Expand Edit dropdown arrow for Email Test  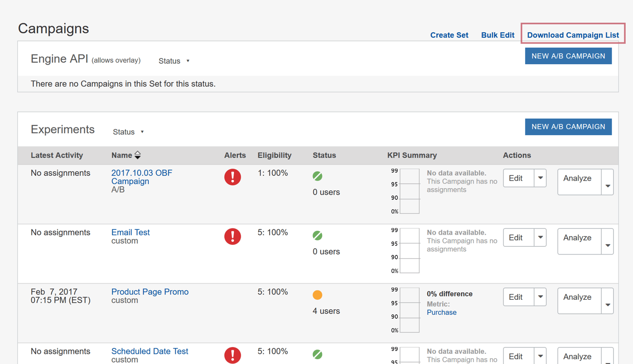tap(540, 238)
